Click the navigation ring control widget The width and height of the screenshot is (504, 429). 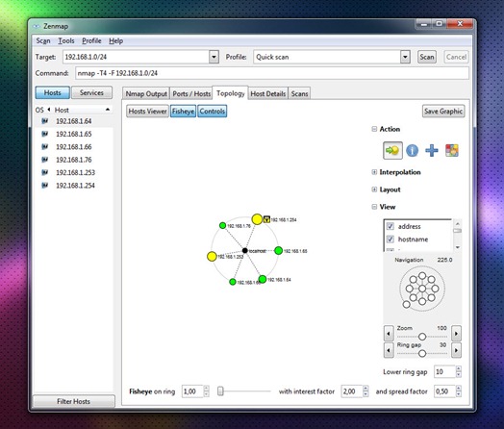tap(422, 289)
